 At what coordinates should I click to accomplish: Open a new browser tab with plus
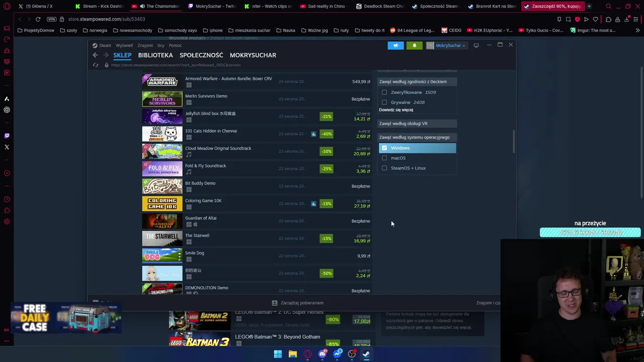pos(589,6)
